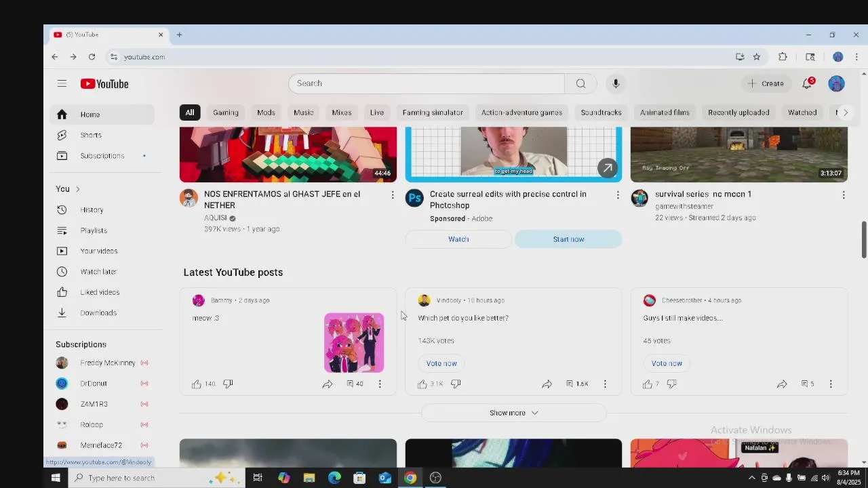The width and height of the screenshot is (868, 488).
Task: Show hidden system tray icons
Action: point(751,478)
